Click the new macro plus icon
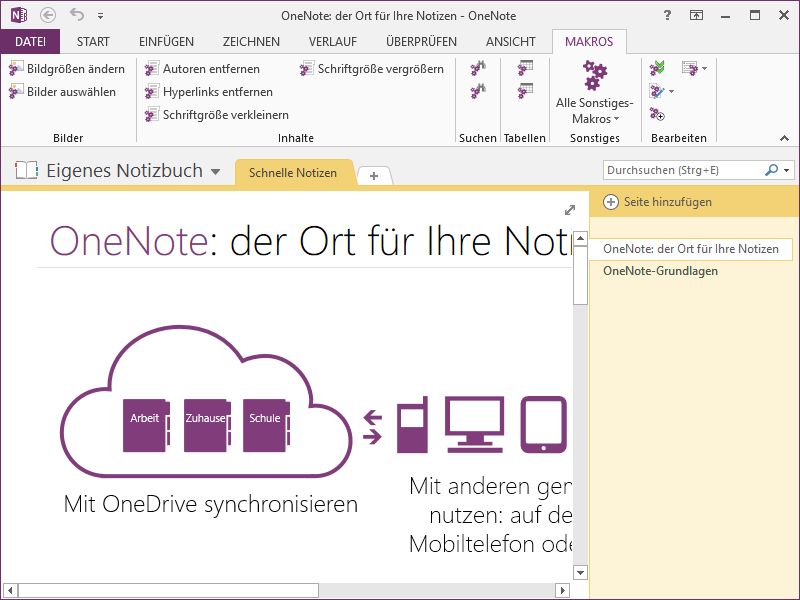 coord(657,114)
